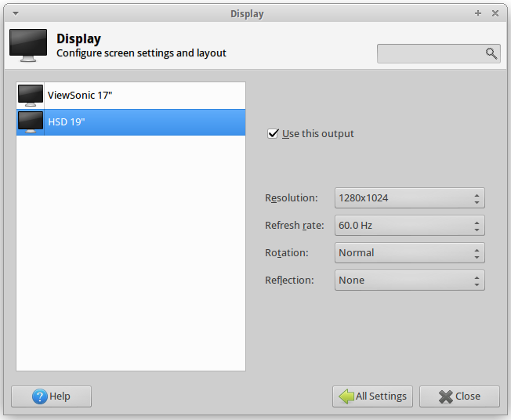Click the Close button at bottom
Screen dimensions: 511x420
459,396
